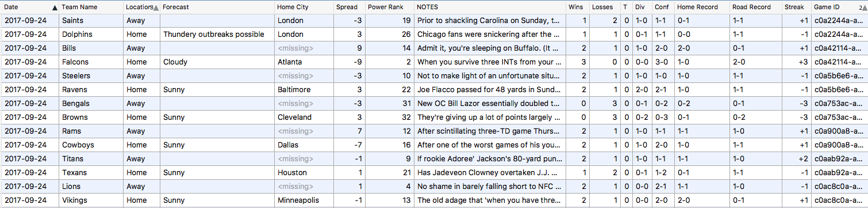Click the Location column tertiary sort indicator
The width and height of the screenshot is (868, 208).
click(155, 7)
